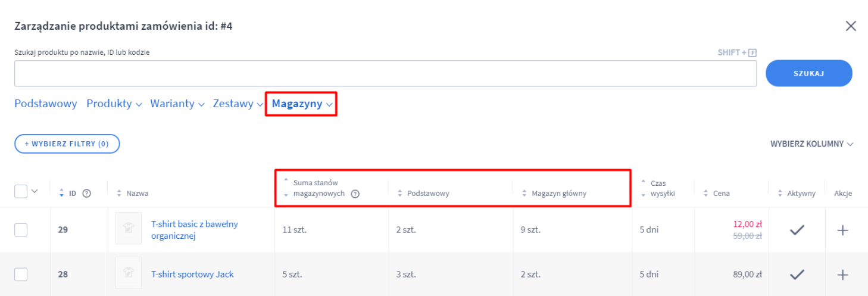Click the 89,00 zł price
Viewport: 868px width, 296px height.
[747, 275]
